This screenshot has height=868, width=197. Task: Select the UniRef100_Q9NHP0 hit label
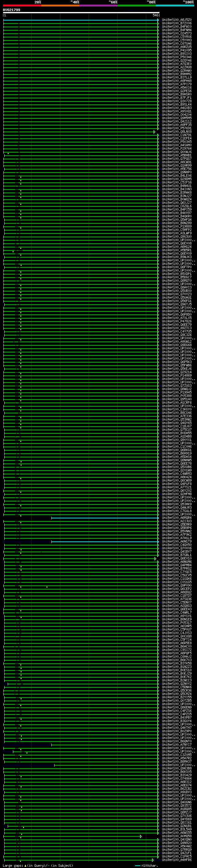[177, 172]
